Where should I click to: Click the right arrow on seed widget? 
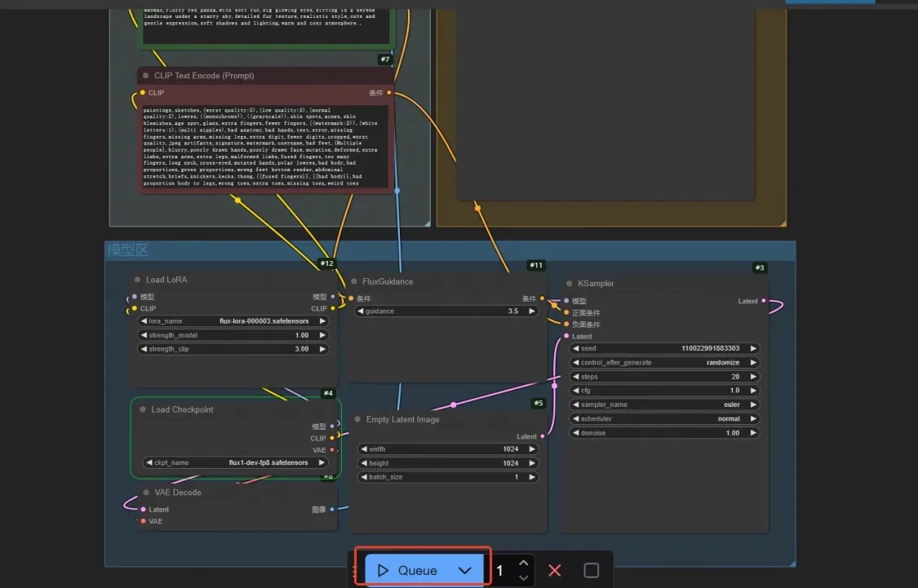[753, 348]
